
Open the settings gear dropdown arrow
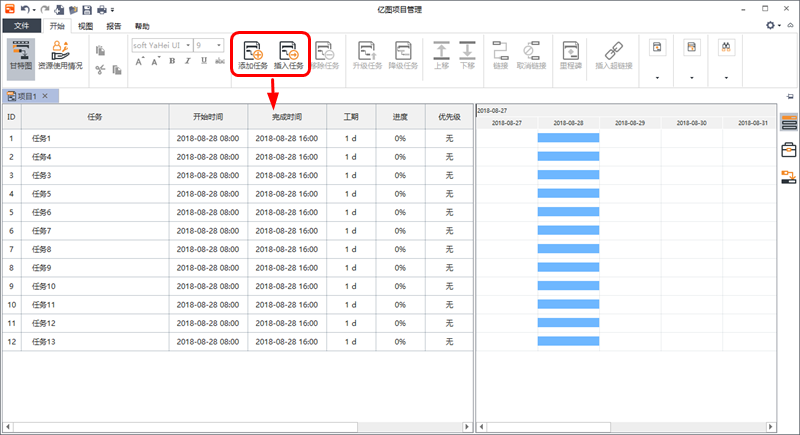tap(783, 25)
